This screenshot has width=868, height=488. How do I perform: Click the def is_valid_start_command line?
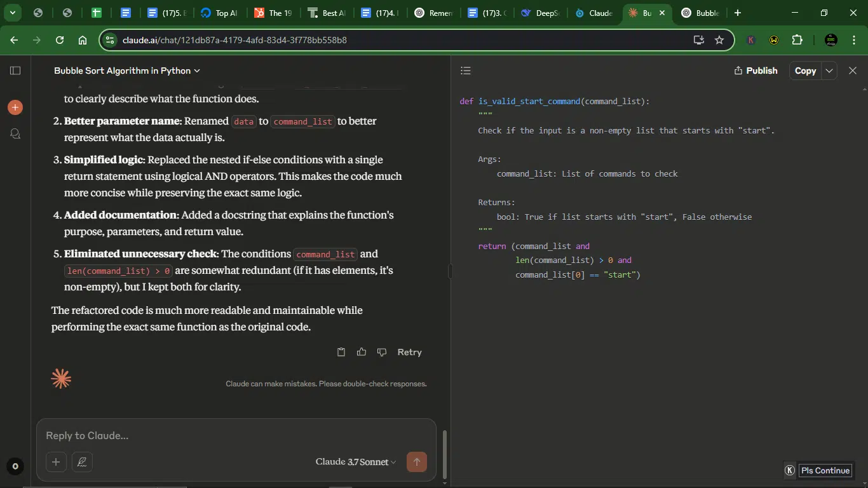(555, 102)
